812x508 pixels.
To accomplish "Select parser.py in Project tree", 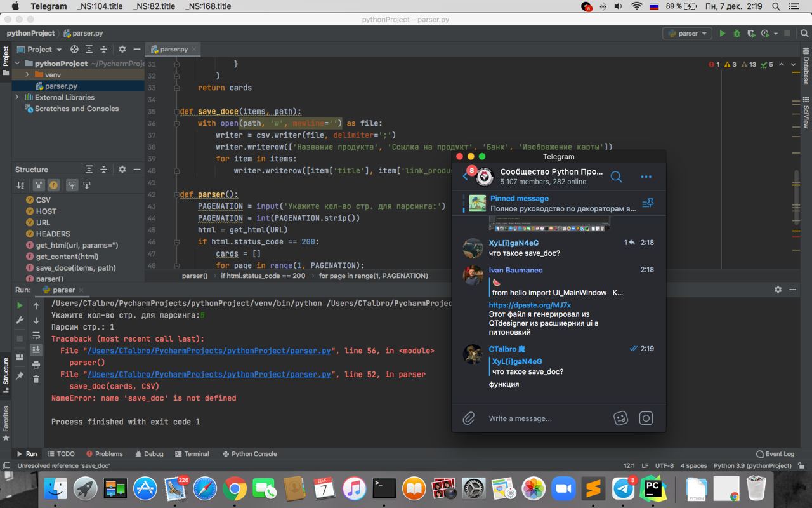I will point(61,86).
